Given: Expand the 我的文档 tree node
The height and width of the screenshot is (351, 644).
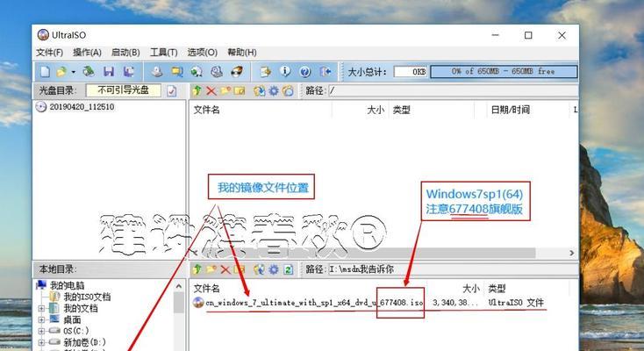Looking at the screenshot, I should click(41, 308).
